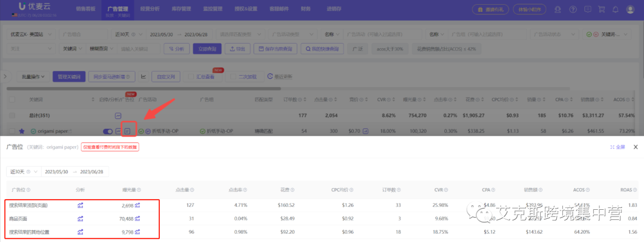Open the 广告活动类型 dropdown
The image size is (644, 242).
coord(293,34)
